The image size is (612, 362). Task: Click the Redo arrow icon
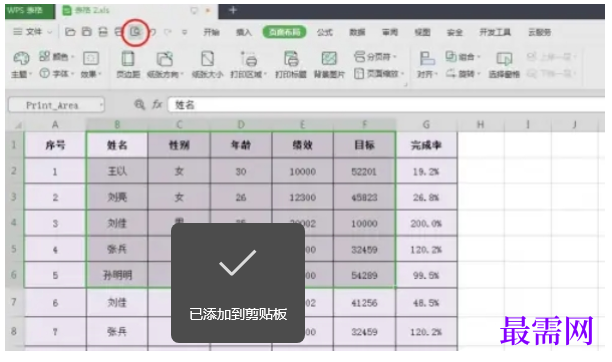coord(168,32)
